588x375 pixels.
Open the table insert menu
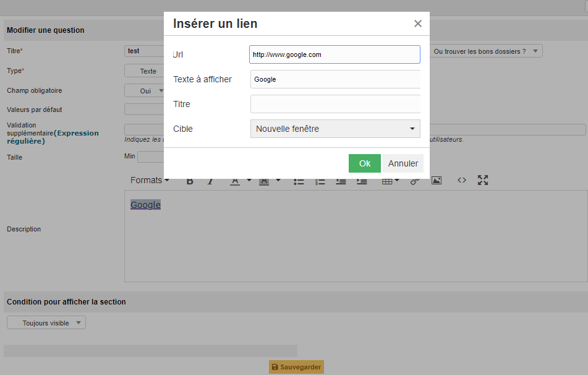tap(390, 181)
